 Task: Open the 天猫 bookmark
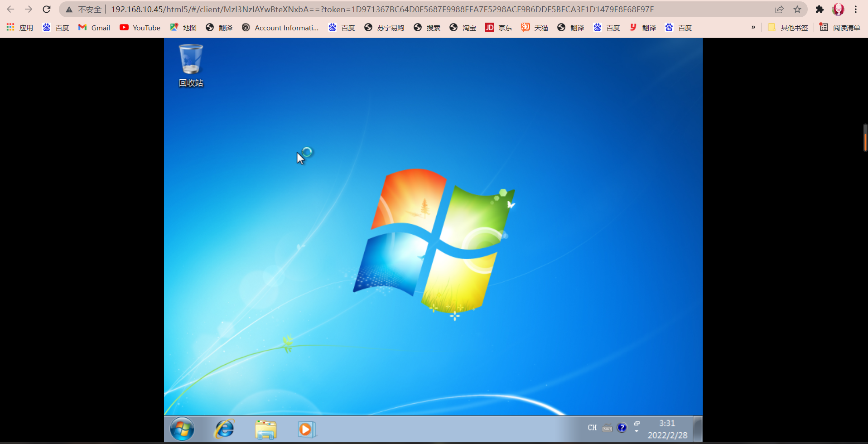[x=534, y=28]
